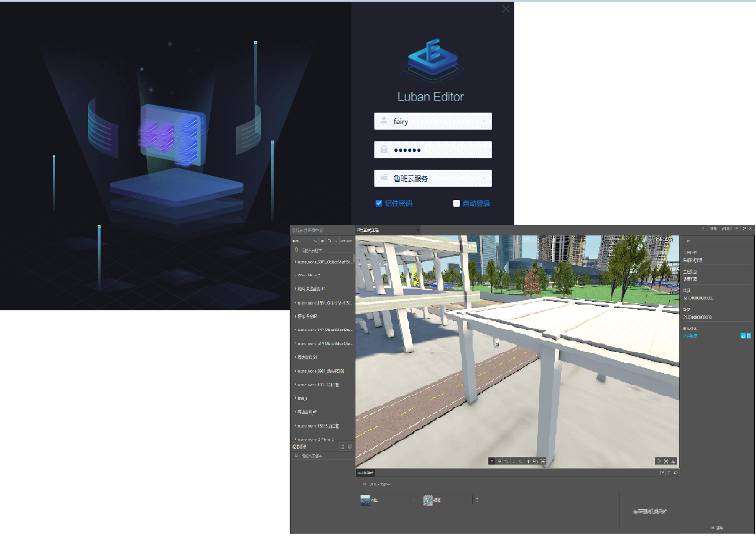756x536 pixels.
Task: Select the fourth viewport toolbar icon
Action: click(514, 461)
